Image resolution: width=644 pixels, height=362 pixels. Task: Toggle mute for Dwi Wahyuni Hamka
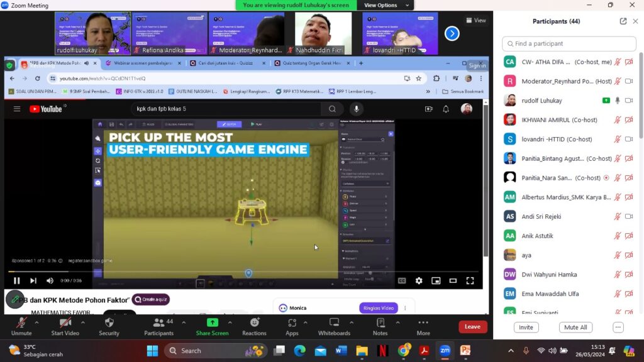pos(618,274)
